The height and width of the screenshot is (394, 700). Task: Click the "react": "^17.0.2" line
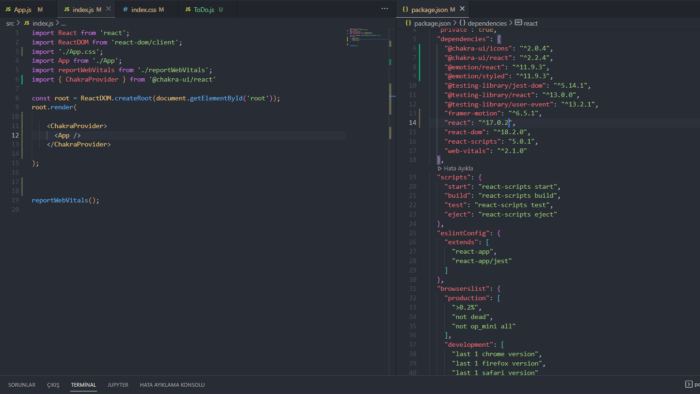click(x=480, y=123)
